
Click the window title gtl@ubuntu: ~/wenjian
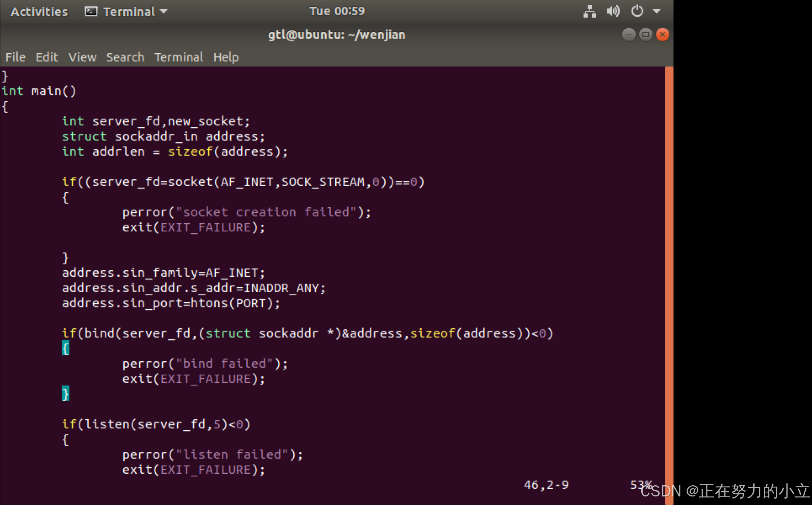[337, 35]
